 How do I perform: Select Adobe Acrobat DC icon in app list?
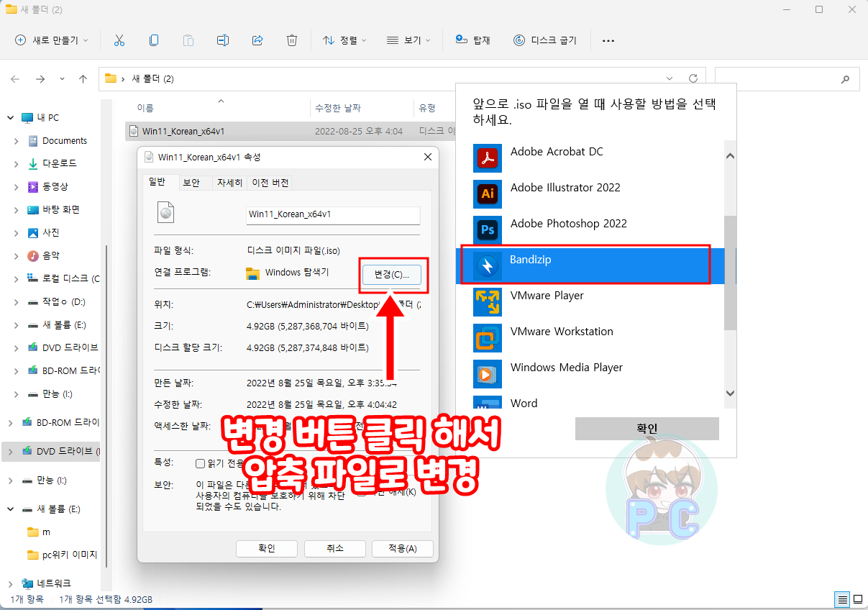(487, 158)
